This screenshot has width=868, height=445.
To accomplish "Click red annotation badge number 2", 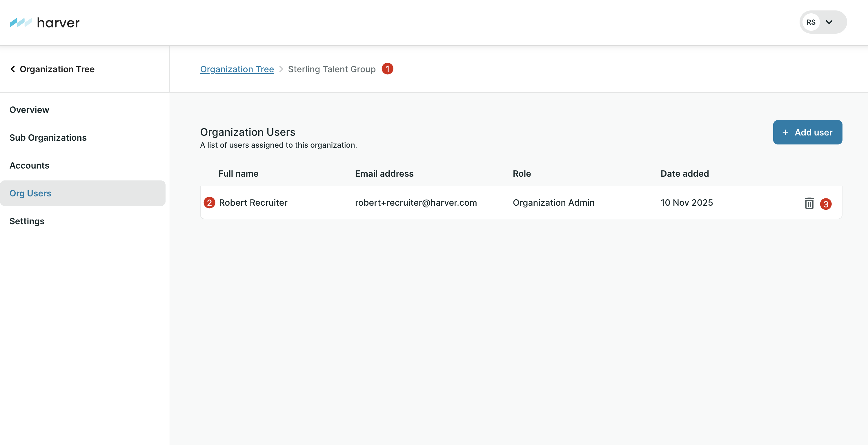I will [209, 202].
